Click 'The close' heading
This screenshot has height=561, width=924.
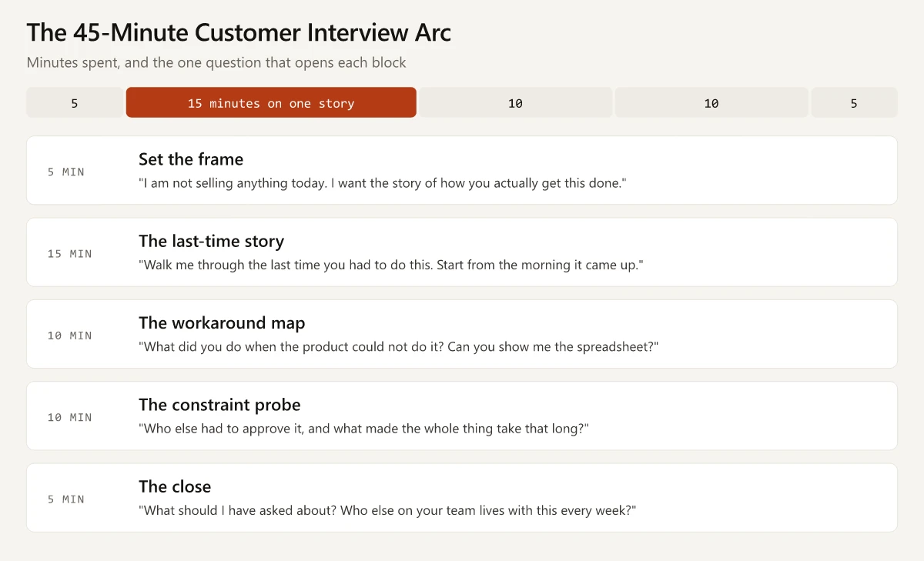click(x=175, y=486)
